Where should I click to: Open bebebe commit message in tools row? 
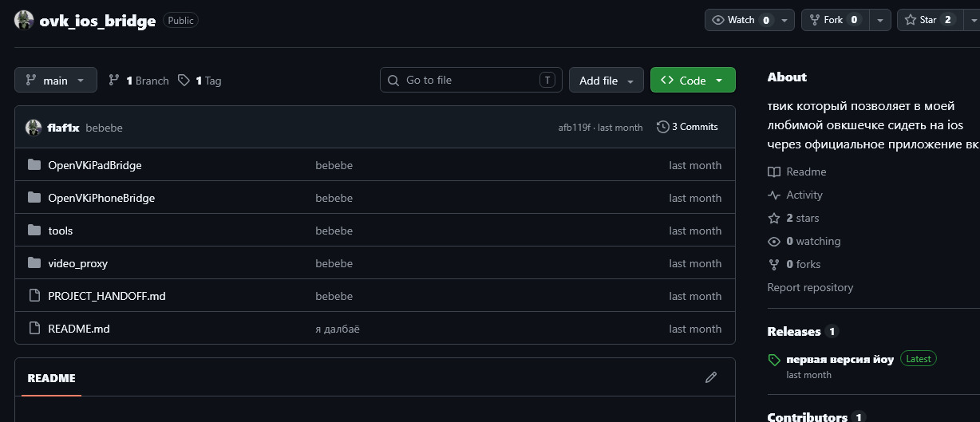coord(334,231)
